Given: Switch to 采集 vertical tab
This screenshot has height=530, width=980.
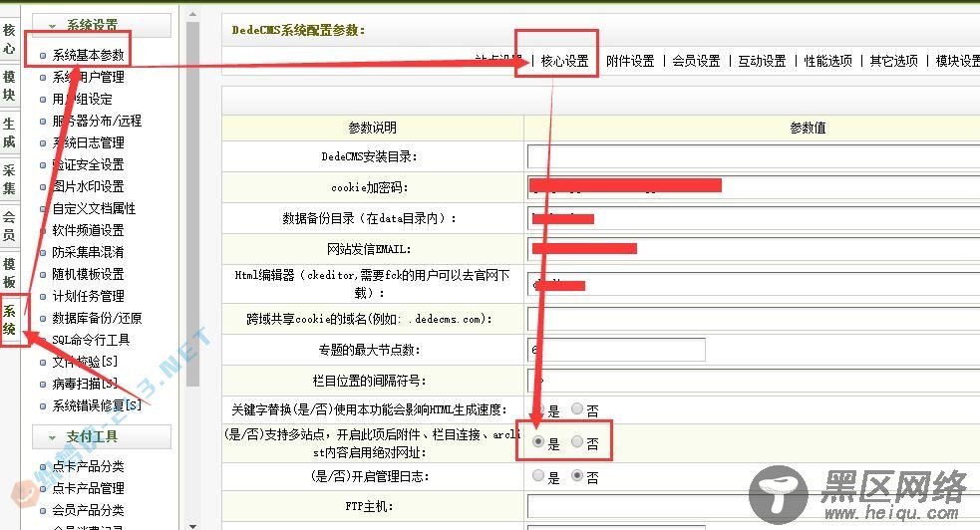Looking at the screenshot, I should pos(9,179).
